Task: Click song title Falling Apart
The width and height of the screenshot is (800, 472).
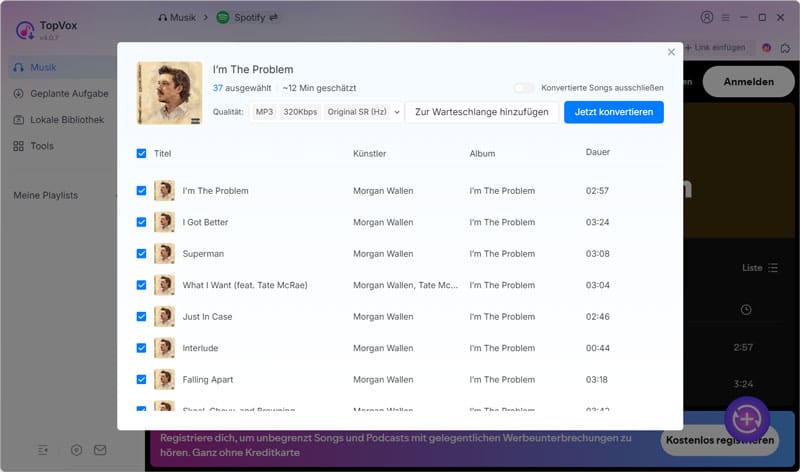Action: [208, 380]
